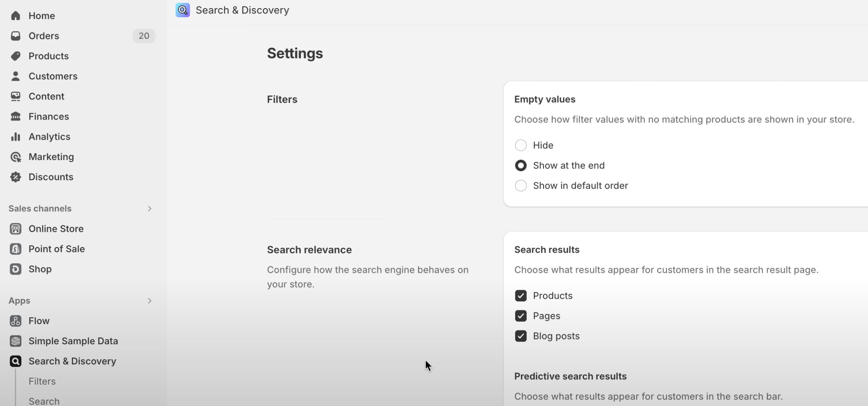The height and width of the screenshot is (406, 868).
Task: Click the Online Store sales channel
Action: point(56,228)
